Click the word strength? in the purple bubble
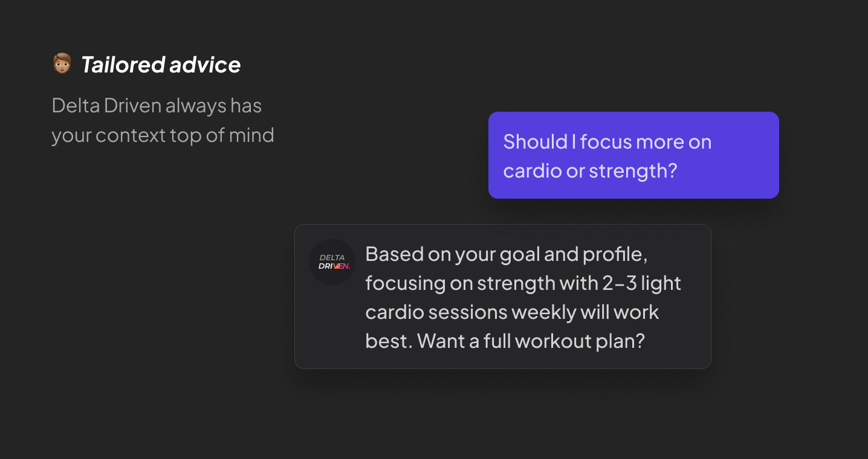 pos(633,171)
